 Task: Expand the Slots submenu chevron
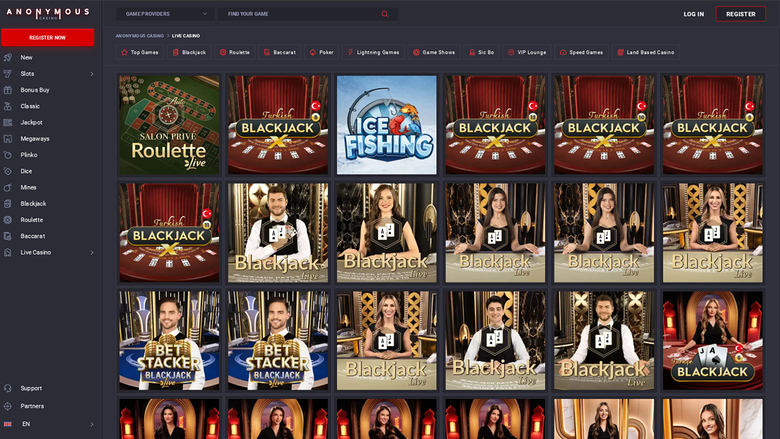point(92,74)
